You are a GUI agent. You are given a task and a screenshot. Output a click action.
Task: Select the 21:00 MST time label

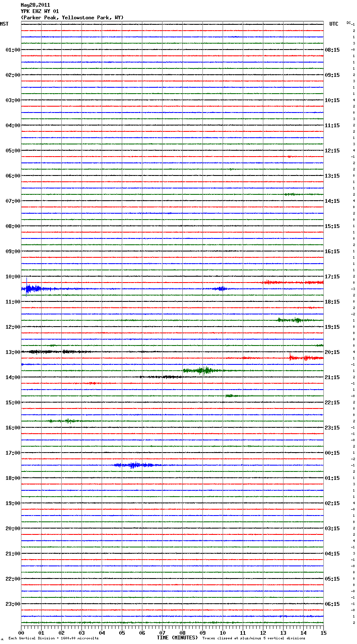tap(13, 554)
